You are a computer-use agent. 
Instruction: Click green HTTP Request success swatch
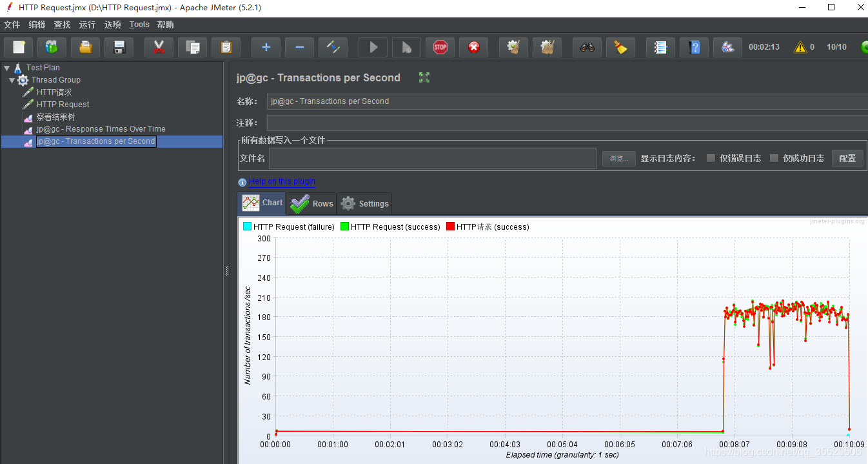pos(344,227)
